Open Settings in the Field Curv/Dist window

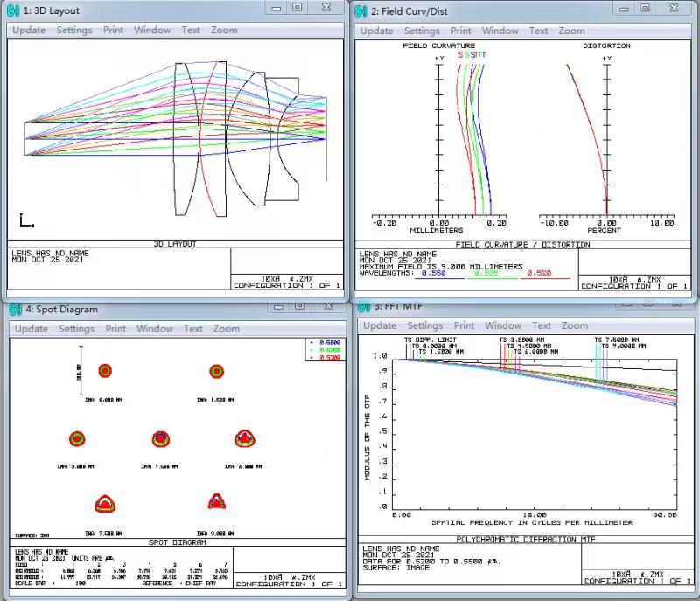pyautogui.click(x=423, y=31)
